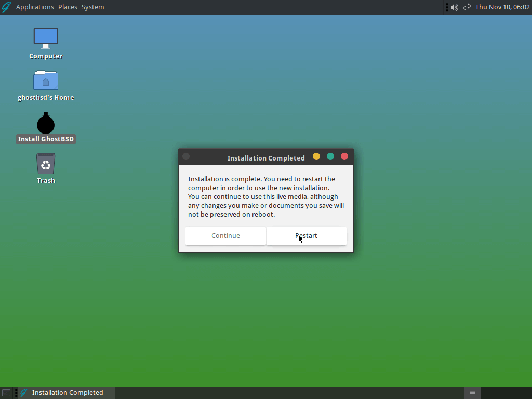Select Installation Completed taskbar entry

(66, 393)
